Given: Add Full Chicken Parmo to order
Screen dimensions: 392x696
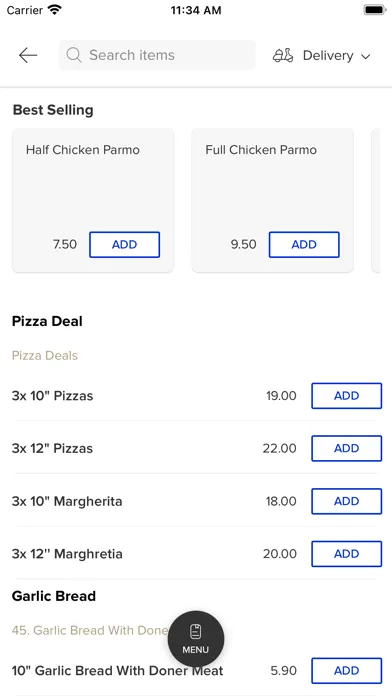Looking at the screenshot, I should pos(304,245).
